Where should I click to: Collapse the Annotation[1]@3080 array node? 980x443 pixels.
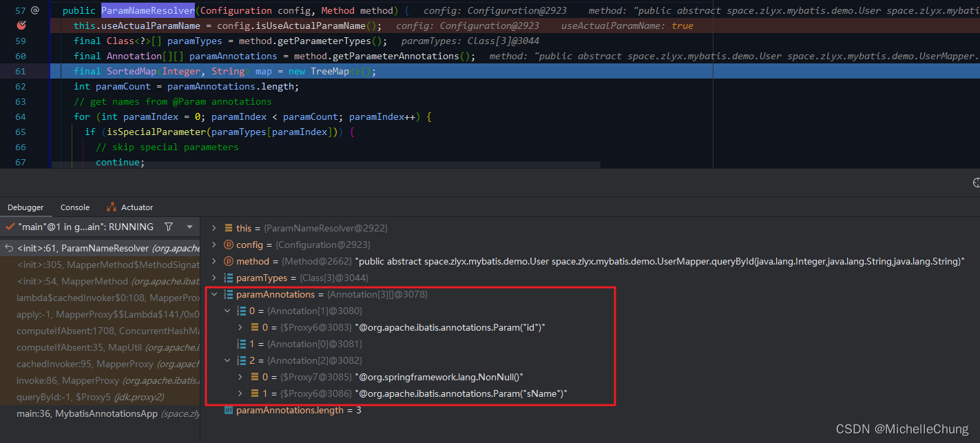[x=227, y=311]
